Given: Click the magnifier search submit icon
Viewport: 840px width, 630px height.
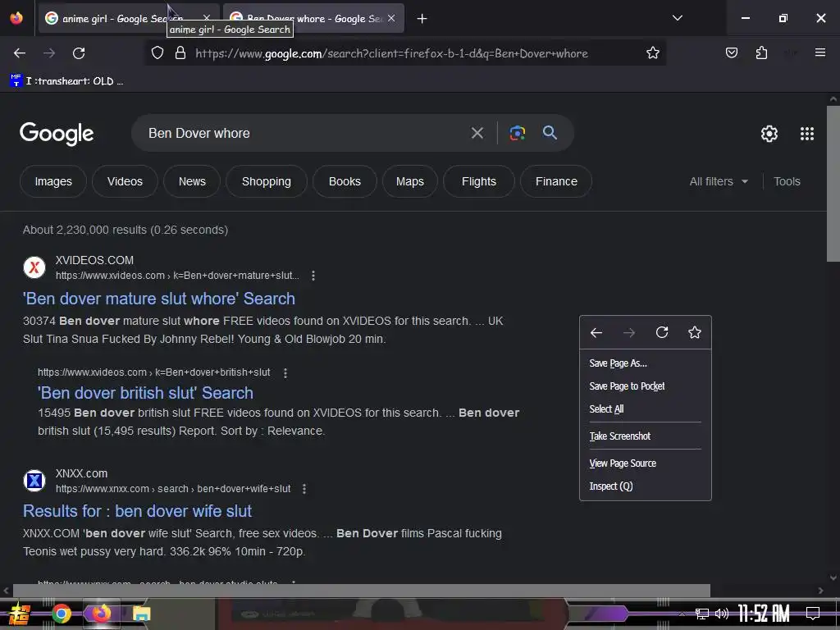Looking at the screenshot, I should 550,133.
